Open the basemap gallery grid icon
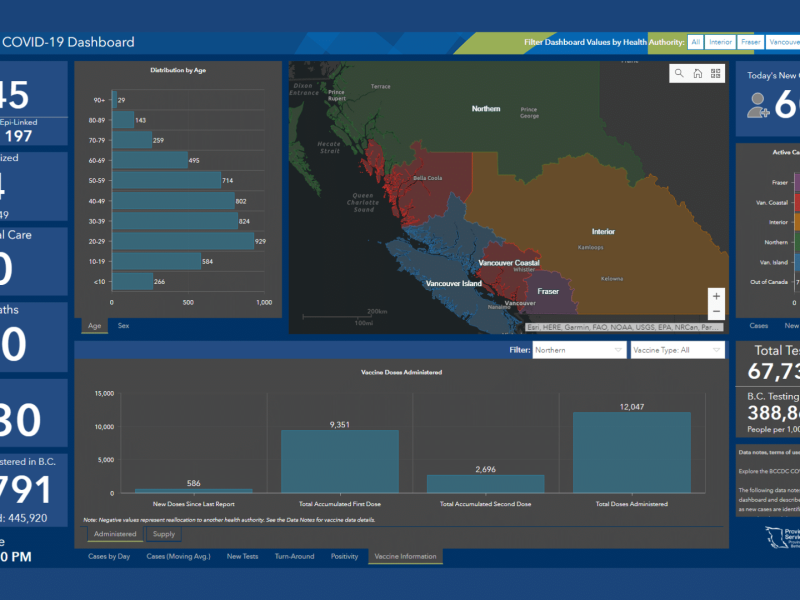This screenshot has height=600, width=800. (716, 73)
